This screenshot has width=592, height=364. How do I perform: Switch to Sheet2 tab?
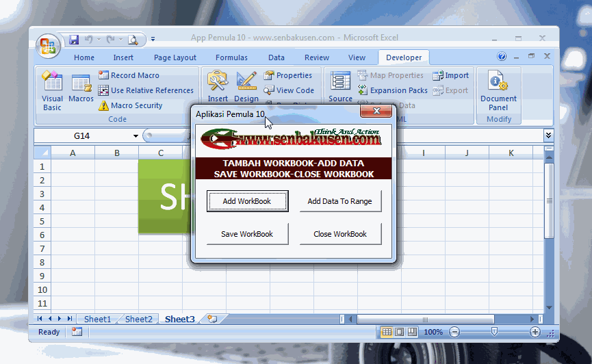click(138, 319)
